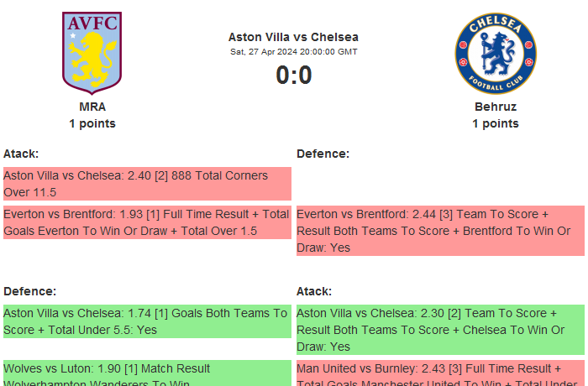
Task: Select the Man United vs Burnley 2.43 bet
Action: click(x=440, y=373)
